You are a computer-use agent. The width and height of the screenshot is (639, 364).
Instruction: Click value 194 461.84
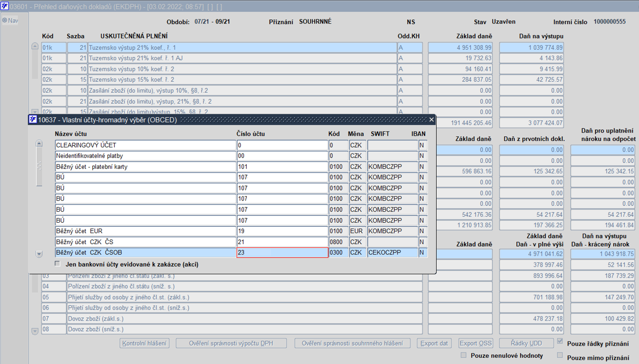(x=602, y=225)
